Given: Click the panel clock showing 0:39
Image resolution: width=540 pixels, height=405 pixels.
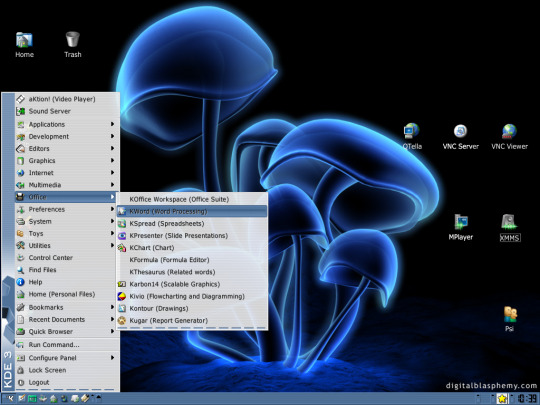Looking at the screenshot, I should (x=527, y=398).
